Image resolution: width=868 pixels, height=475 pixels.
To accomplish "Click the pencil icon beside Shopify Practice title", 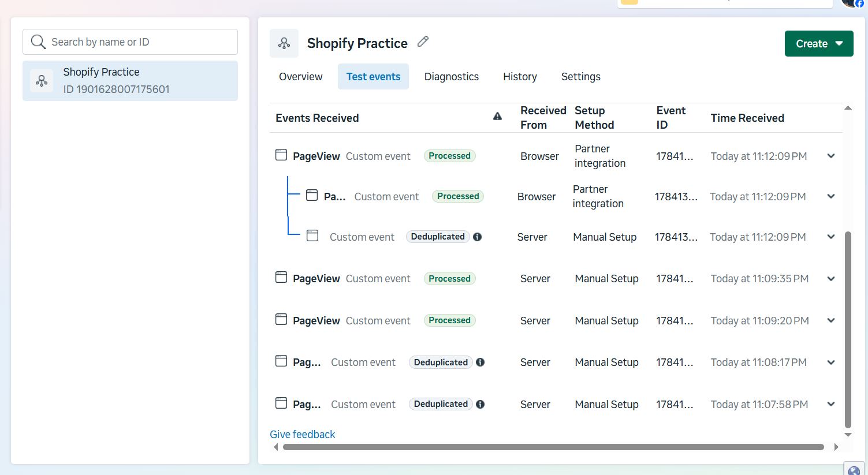I will tap(423, 42).
